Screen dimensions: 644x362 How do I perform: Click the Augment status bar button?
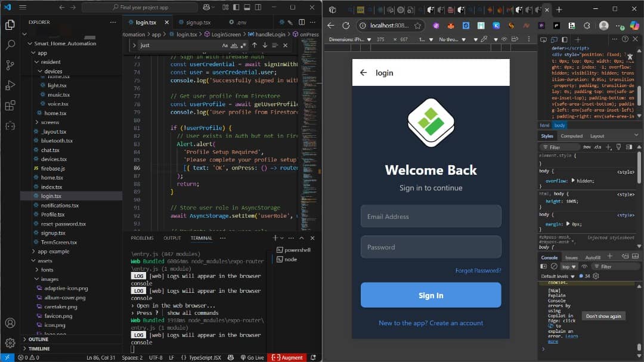click(287, 357)
